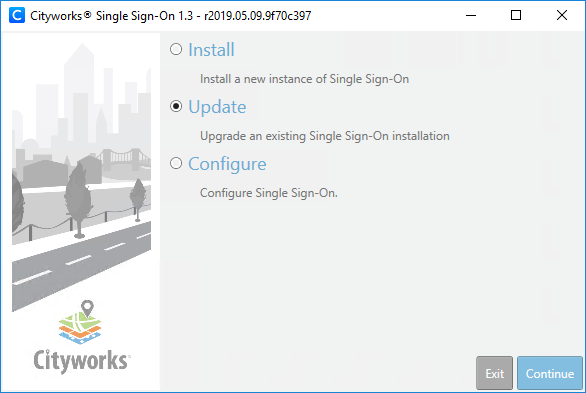Minimize the Single Sign-On window

(x=471, y=15)
